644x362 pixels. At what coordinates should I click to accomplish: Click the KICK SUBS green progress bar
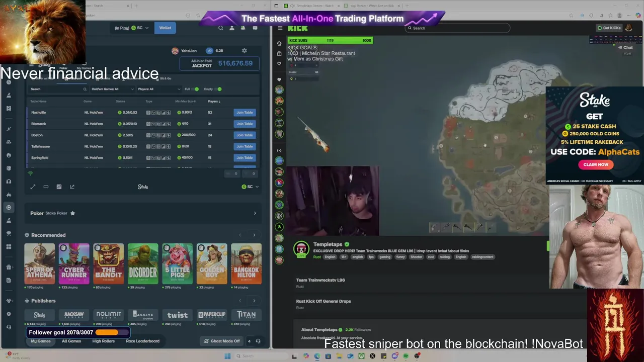pos(330,40)
